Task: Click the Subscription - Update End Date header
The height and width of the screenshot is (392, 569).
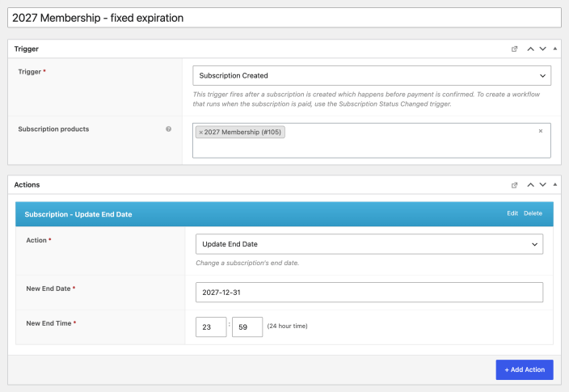Action: click(284, 214)
